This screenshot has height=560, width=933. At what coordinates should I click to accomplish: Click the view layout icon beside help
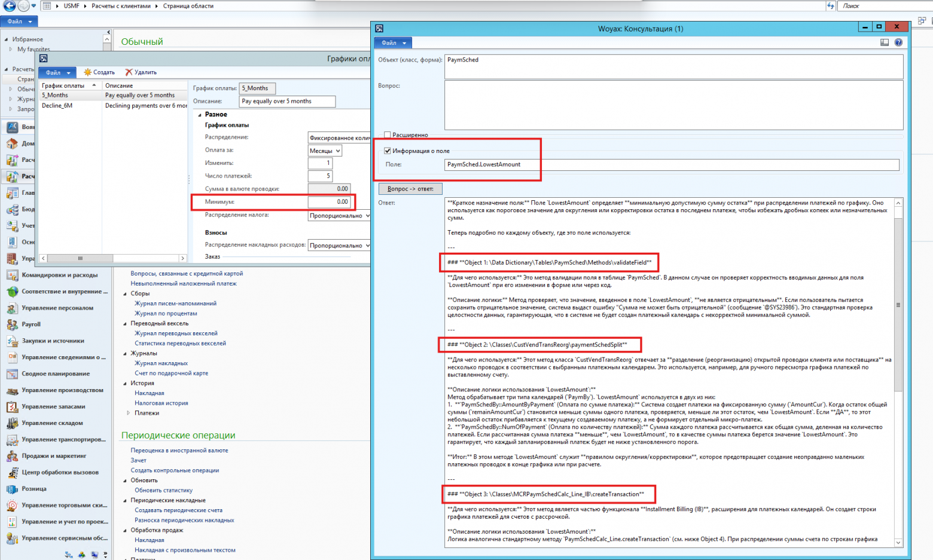885,42
